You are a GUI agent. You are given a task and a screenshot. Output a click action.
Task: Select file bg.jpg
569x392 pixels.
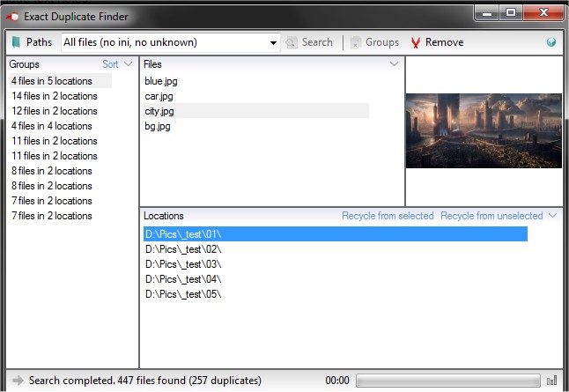[158, 126]
